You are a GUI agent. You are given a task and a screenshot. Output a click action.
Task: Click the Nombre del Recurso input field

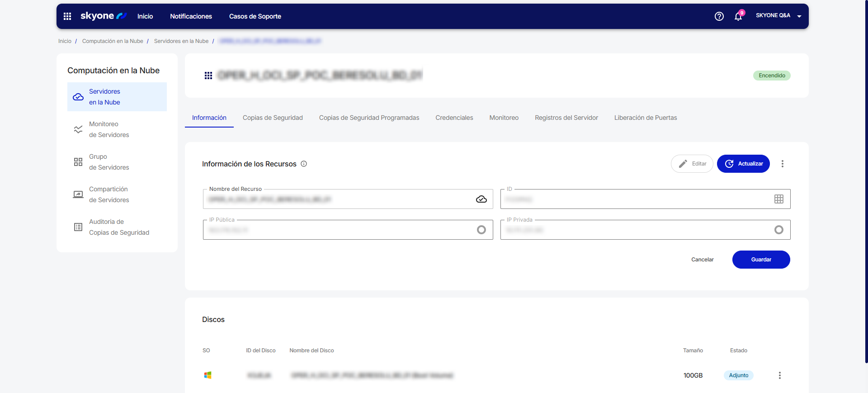(339, 199)
